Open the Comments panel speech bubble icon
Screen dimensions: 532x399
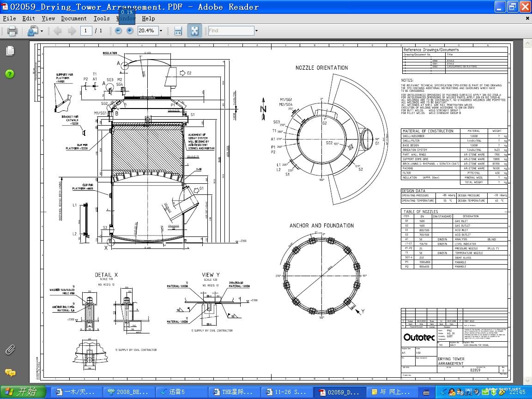[10, 373]
